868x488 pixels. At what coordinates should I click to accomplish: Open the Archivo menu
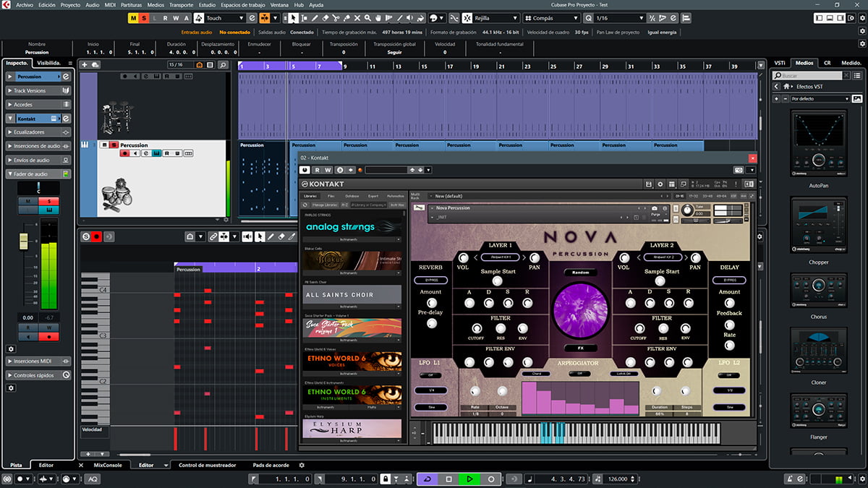(x=25, y=4)
